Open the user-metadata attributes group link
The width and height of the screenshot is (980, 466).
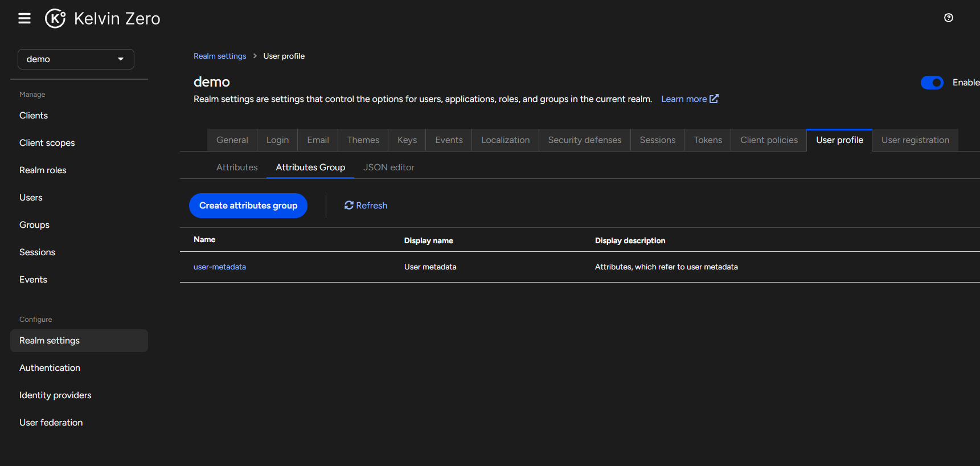click(x=220, y=267)
